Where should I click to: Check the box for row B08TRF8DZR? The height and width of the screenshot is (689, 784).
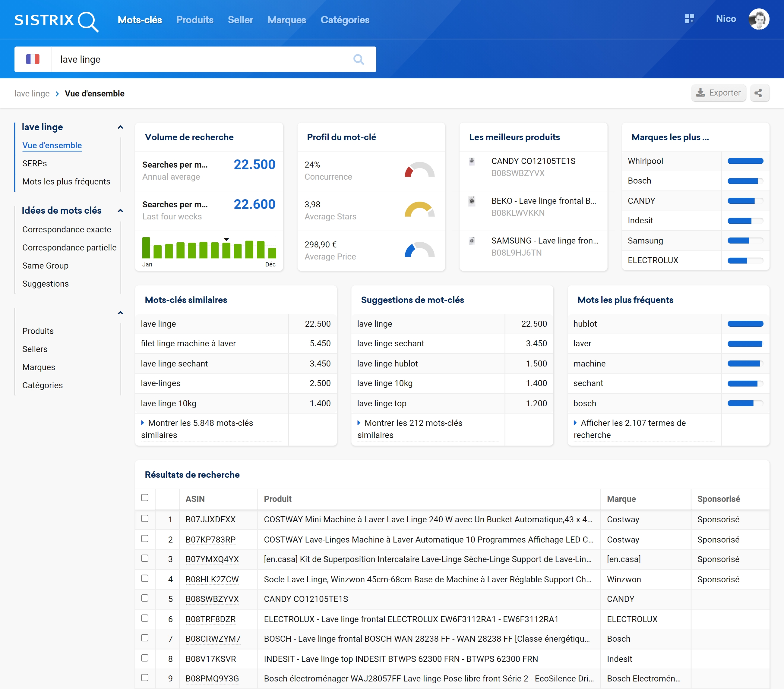145,618
